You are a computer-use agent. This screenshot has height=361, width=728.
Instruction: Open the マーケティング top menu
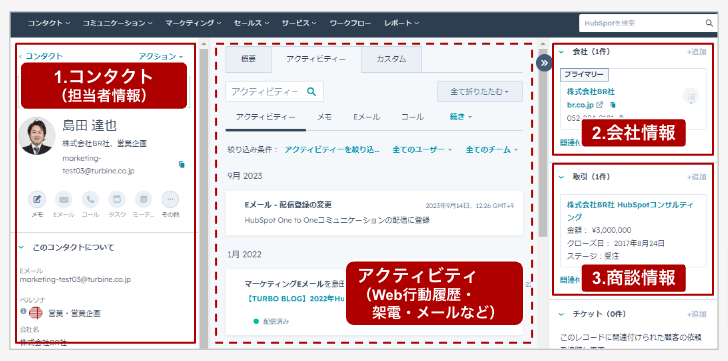pyautogui.click(x=193, y=23)
